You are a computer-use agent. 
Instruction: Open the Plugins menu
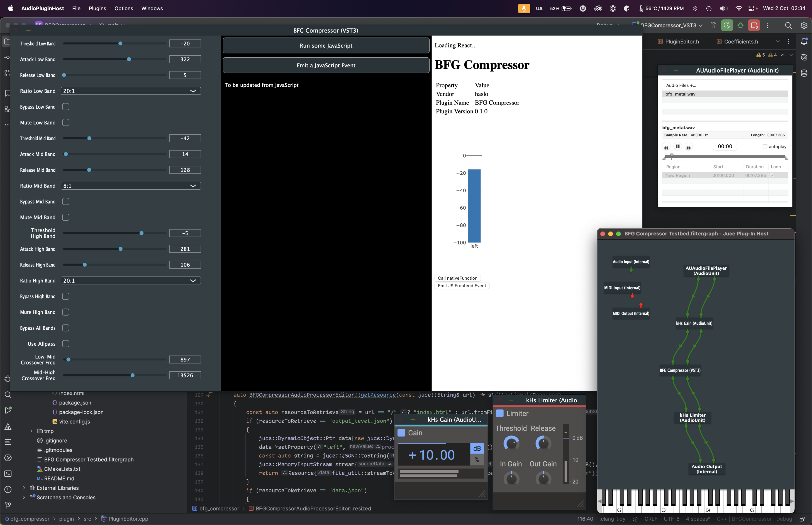coord(98,8)
